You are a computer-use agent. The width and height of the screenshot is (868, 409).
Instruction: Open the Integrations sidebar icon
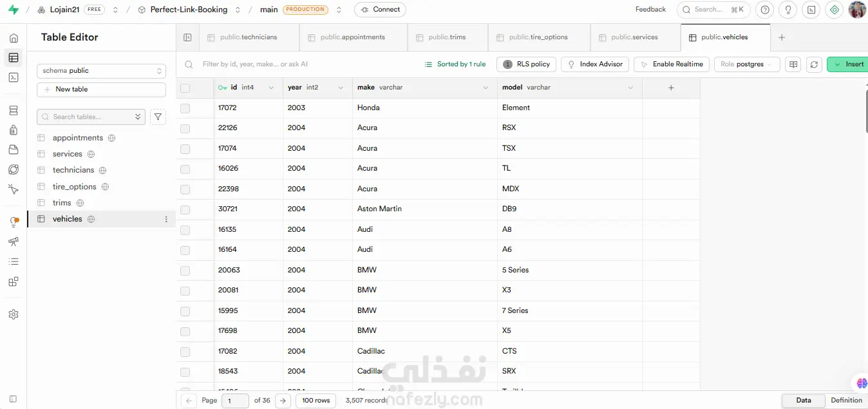14,281
